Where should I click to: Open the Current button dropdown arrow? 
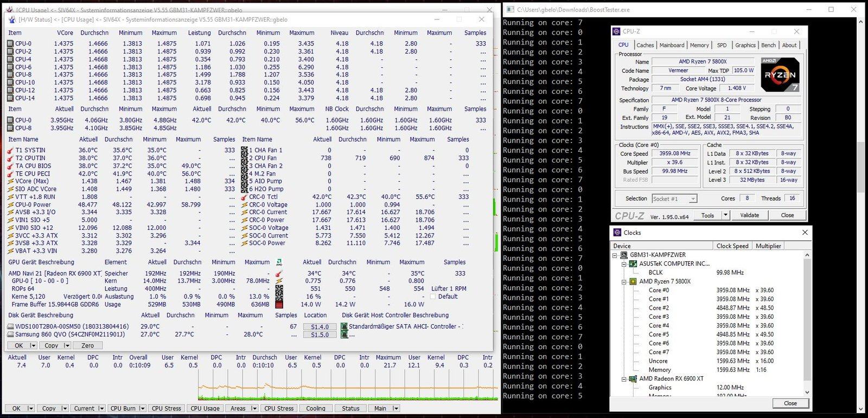pos(101,408)
